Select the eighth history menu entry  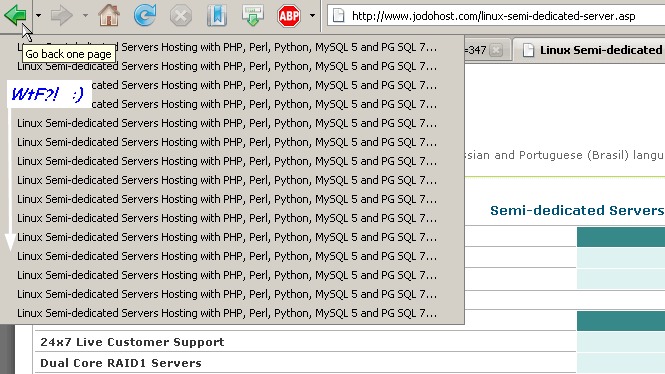pyautogui.click(x=232, y=180)
